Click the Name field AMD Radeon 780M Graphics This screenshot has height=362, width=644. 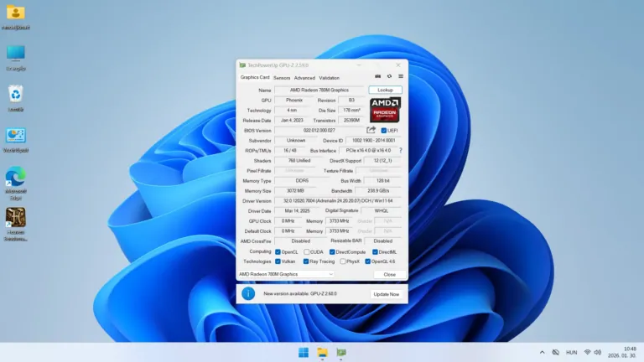coord(319,90)
